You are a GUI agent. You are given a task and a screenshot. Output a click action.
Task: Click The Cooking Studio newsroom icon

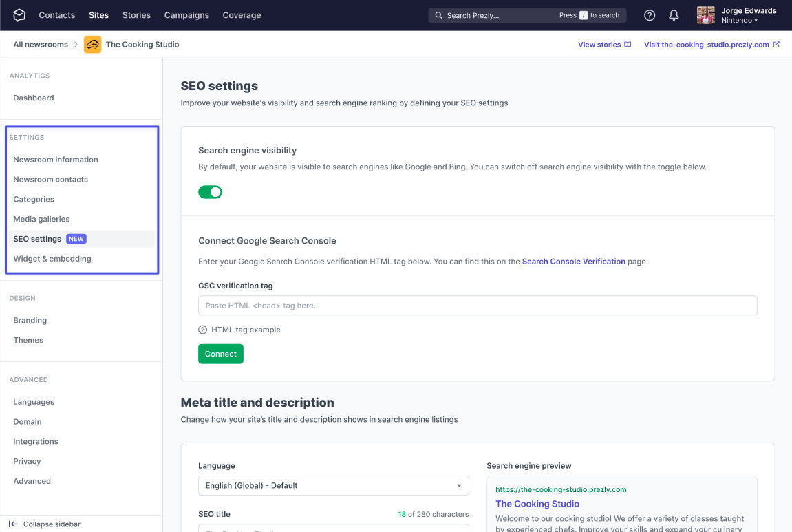[92, 45]
